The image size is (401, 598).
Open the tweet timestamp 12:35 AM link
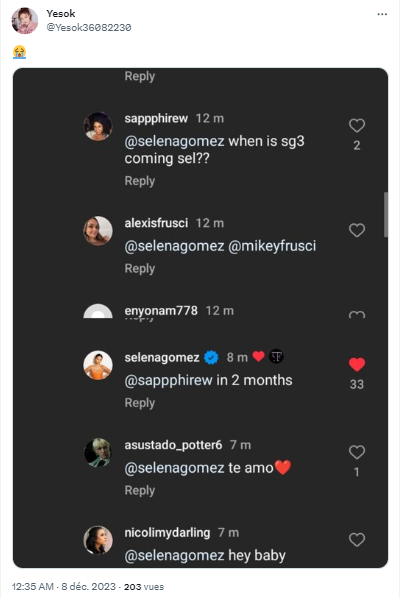(32, 587)
